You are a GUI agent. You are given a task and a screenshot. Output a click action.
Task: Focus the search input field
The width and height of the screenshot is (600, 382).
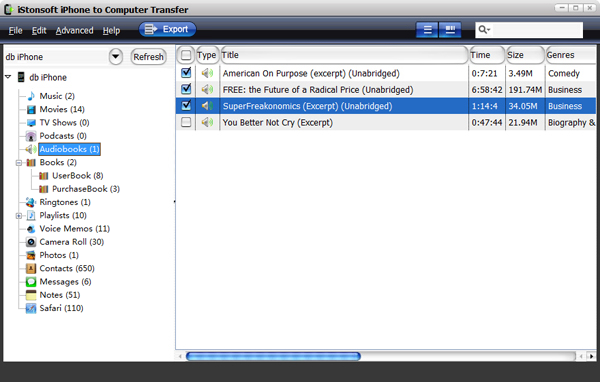coord(536,30)
